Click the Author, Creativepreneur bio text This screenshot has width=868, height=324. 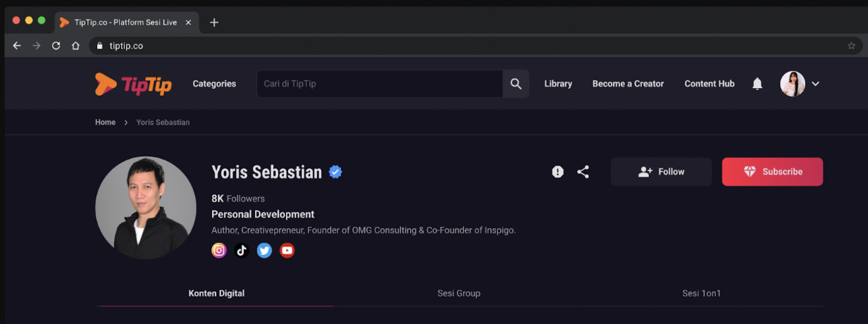pos(364,230)
